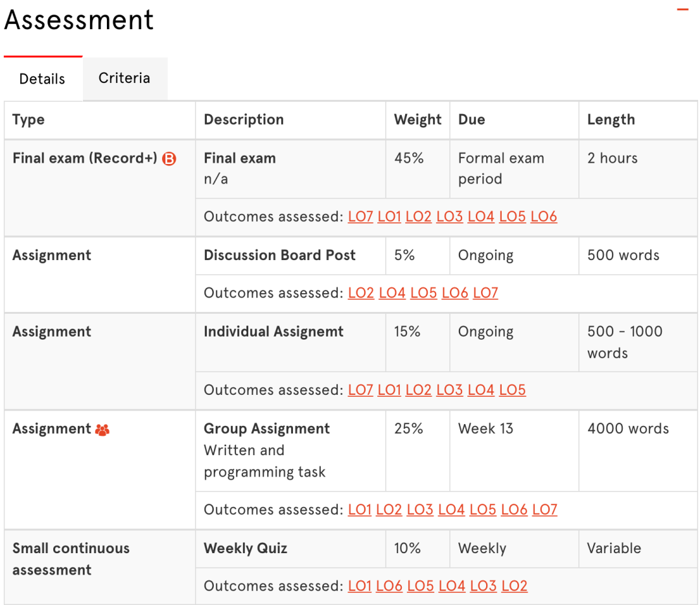This screenshot has width=700, height=605.
Task: Open LO7 link in Final exam outcomes
Action: coord(360,217)
